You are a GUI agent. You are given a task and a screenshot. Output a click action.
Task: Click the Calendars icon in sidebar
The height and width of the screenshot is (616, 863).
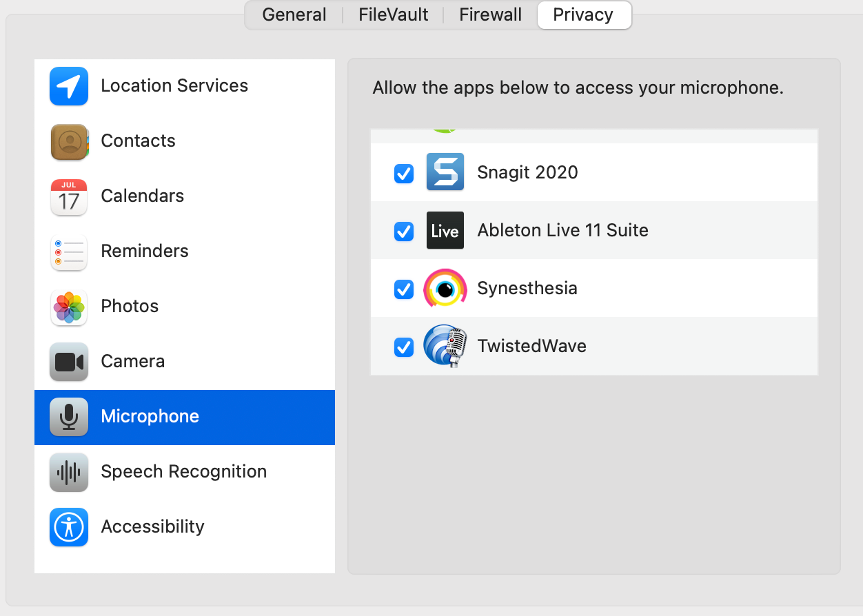(69, 196)
